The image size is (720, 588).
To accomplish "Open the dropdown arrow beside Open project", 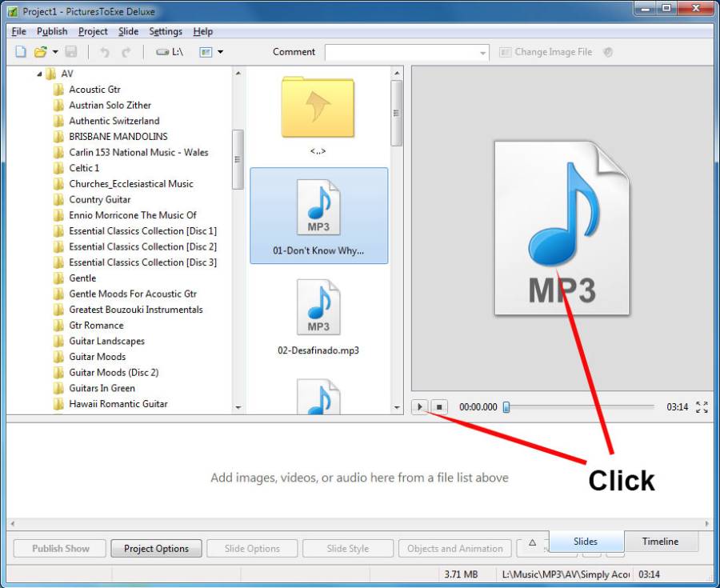I will pyautogui.click(x=55, y=52).
